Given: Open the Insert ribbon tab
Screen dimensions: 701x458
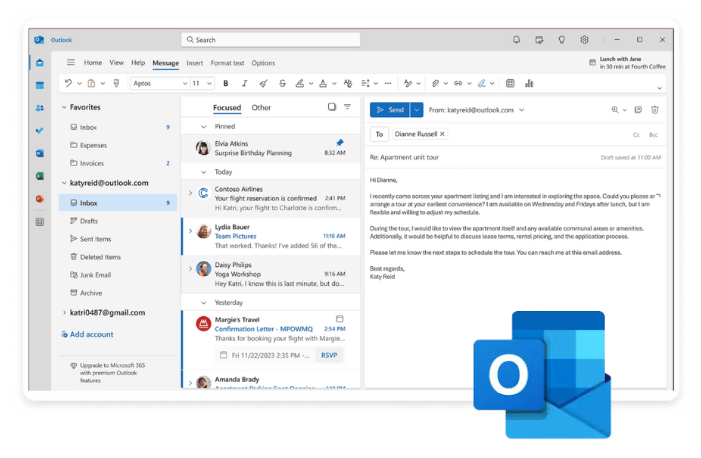Looking at the screenshot, I should tap(194, 63).
